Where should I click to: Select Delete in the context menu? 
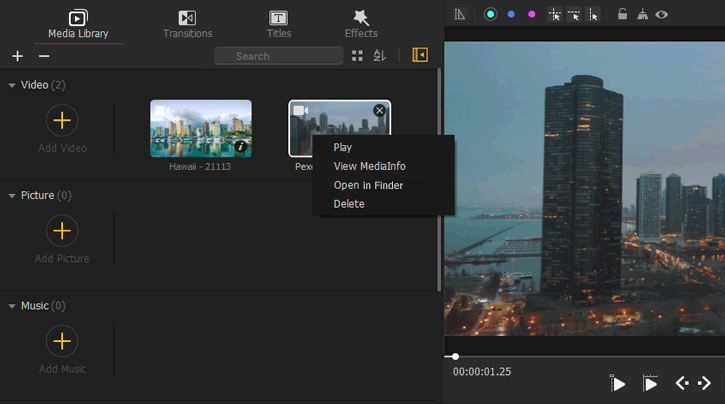tap(349, 204)
